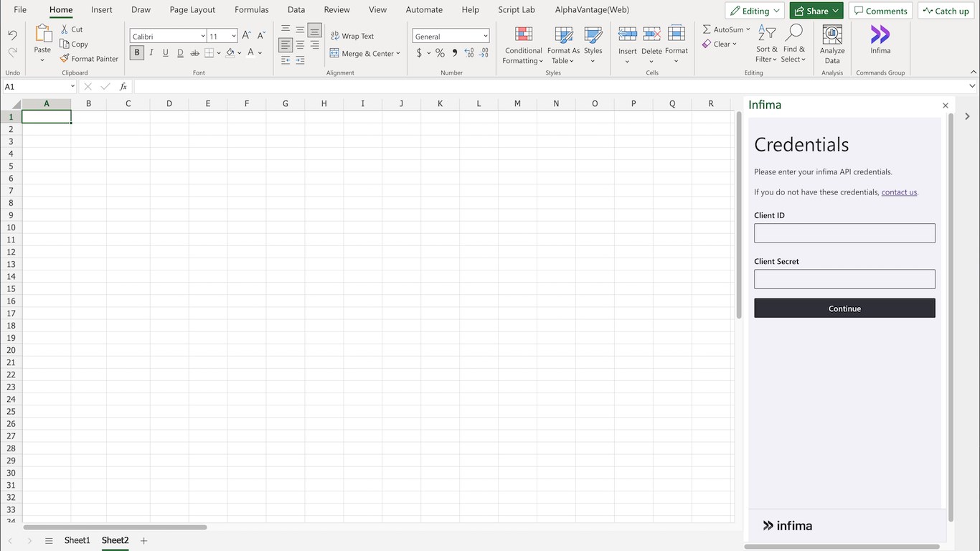This screenshot has width=980, height=551.
Task: Open Format in the Cells group
Action: (x=677, y=45)
